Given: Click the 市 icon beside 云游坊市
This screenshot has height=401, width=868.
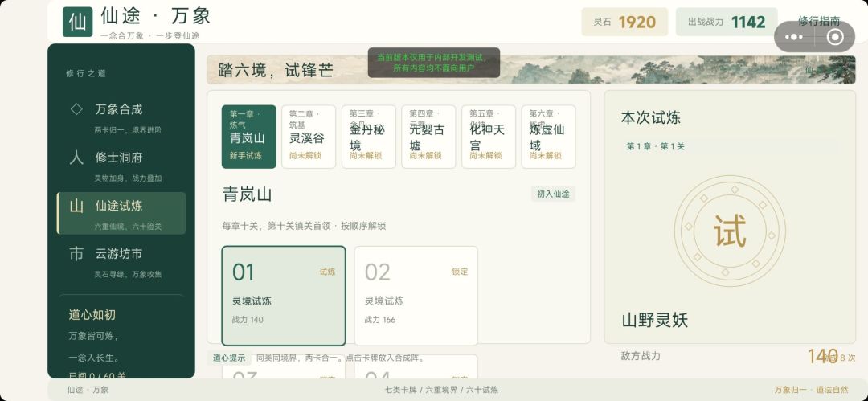Looking at the screenshot, I should pos(76,254).
